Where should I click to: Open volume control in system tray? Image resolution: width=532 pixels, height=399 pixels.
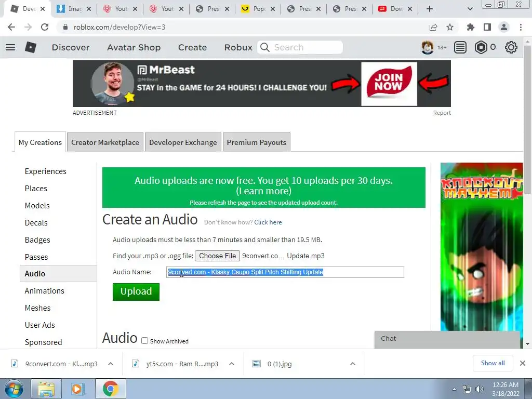click(479, 389)
